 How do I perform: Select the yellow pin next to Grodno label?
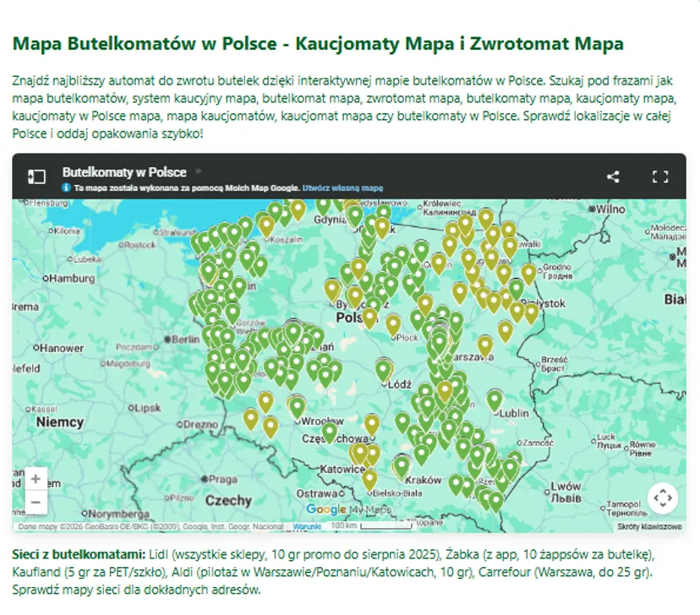click(528, 274)
